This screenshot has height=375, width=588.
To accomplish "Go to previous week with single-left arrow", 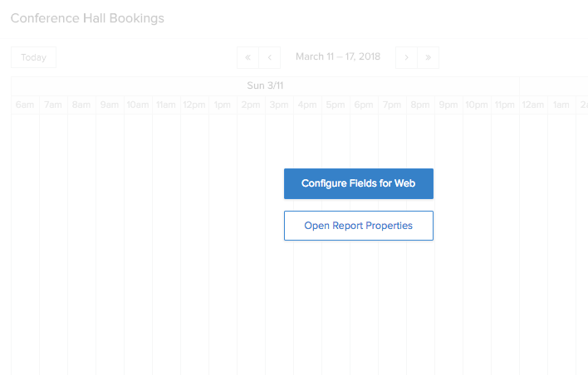I will [270, 58].
